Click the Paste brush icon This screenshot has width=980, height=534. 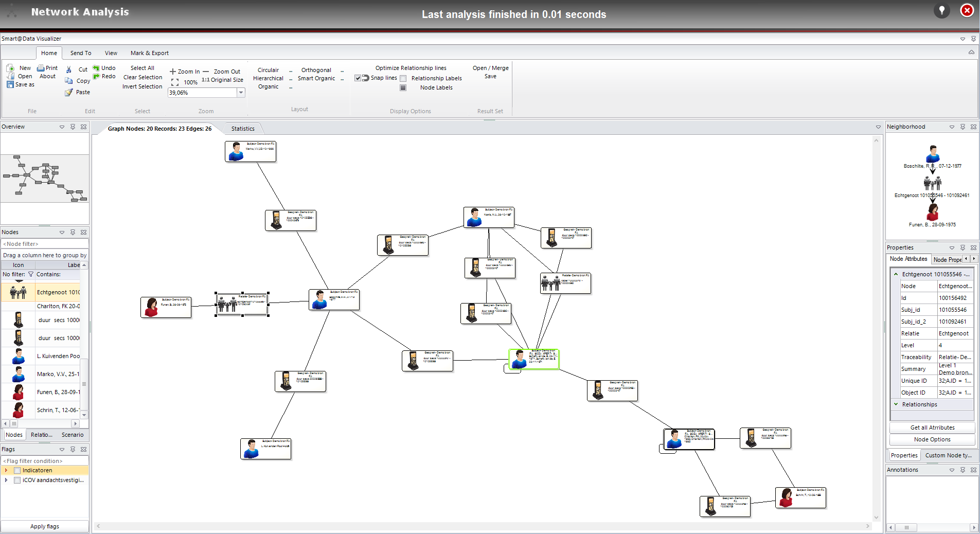(69, 93)
